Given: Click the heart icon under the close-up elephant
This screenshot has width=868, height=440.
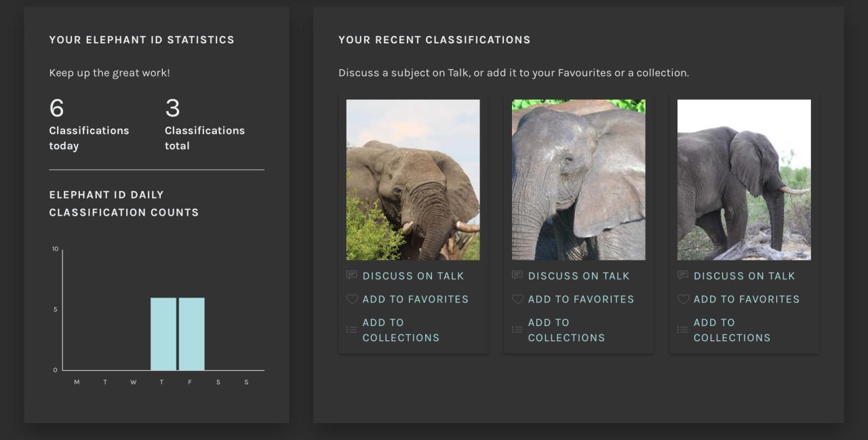Looking at the screenshot, I should 517,299.
